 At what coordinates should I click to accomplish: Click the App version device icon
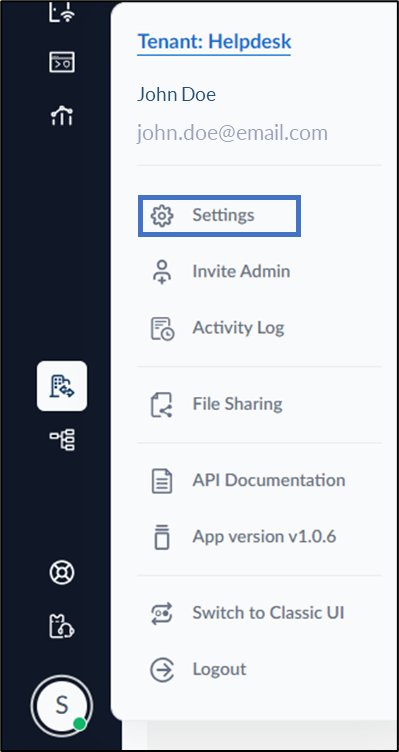click(162, 537)
